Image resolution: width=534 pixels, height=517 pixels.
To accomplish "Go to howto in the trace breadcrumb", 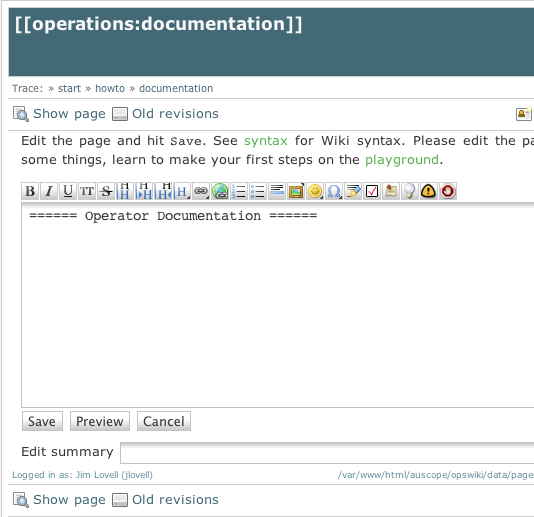I will click(110, 89).
